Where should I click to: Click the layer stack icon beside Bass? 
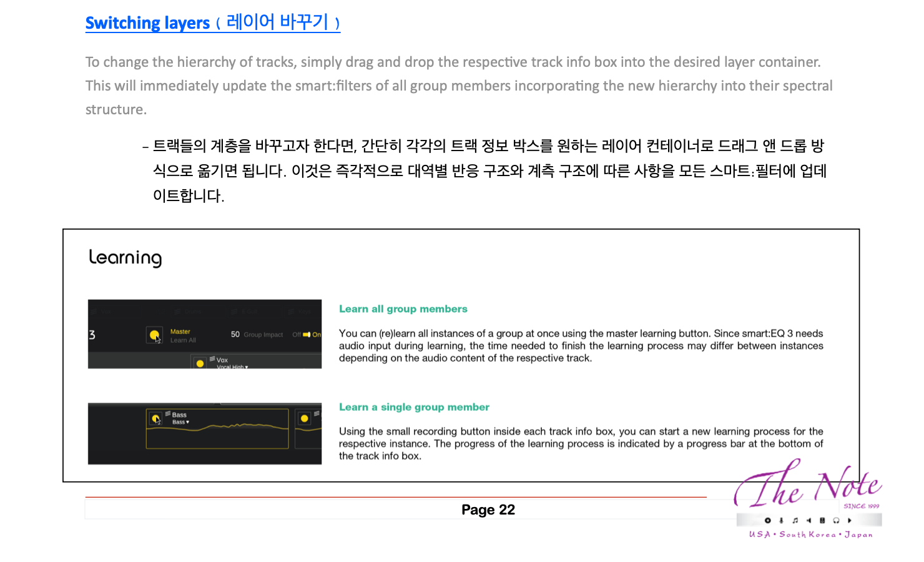click(168, 413)
